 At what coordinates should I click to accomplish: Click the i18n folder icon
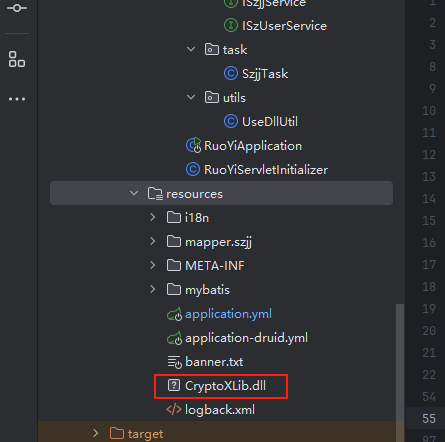[x=174, y=217]
